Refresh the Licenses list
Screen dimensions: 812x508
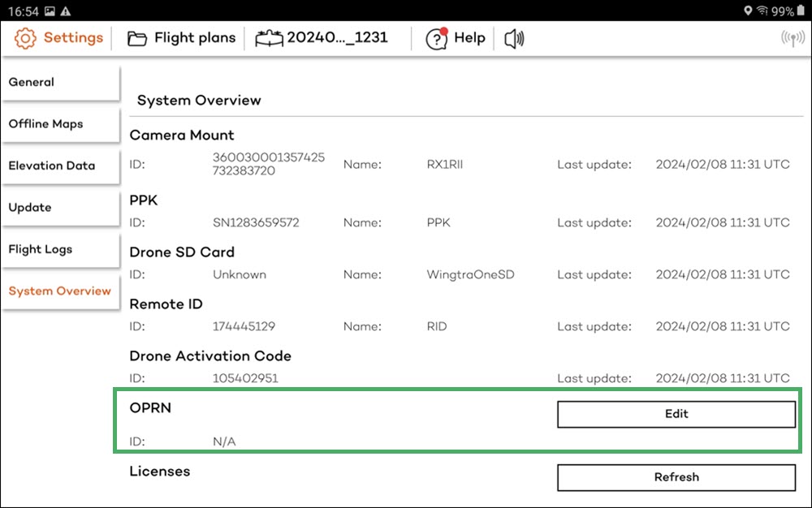point(676,477)
